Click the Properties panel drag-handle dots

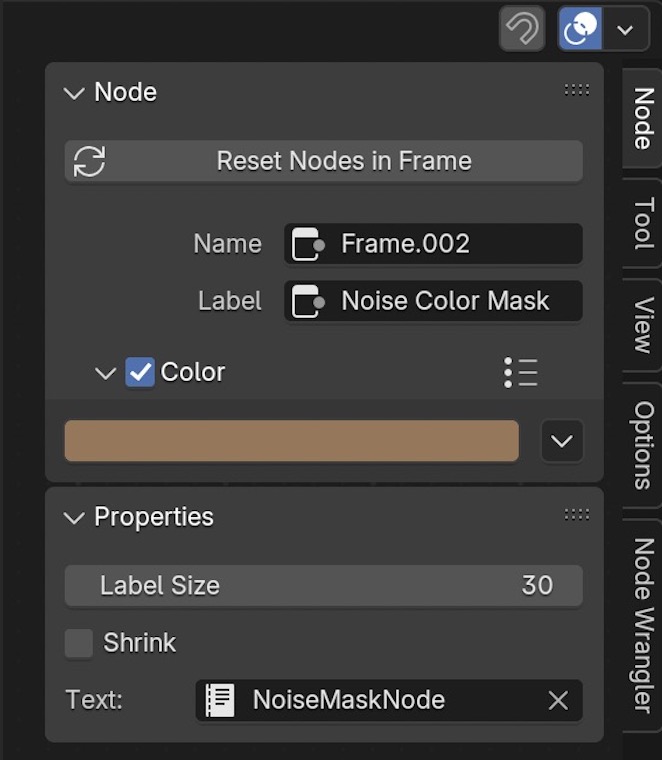click(x=577, y=514)
